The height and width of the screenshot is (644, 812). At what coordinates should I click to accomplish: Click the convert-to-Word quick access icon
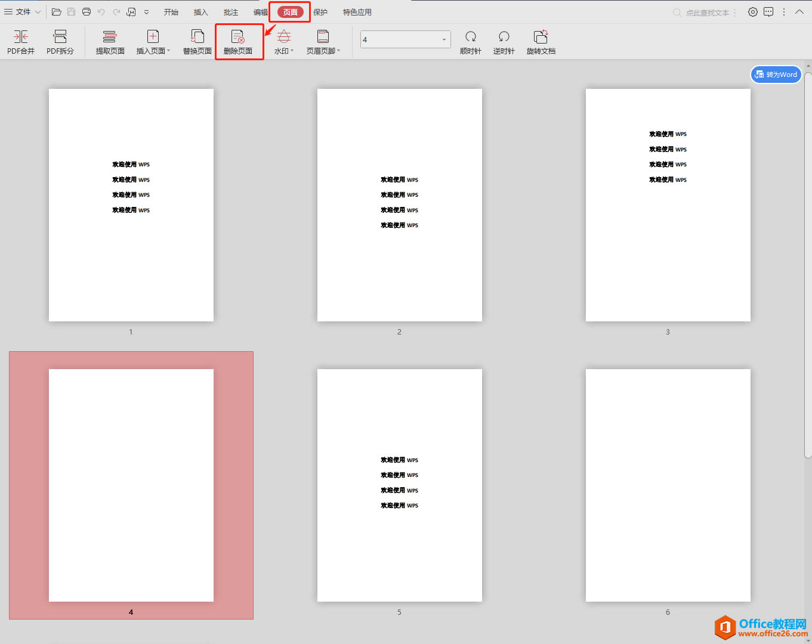[131, 12]
